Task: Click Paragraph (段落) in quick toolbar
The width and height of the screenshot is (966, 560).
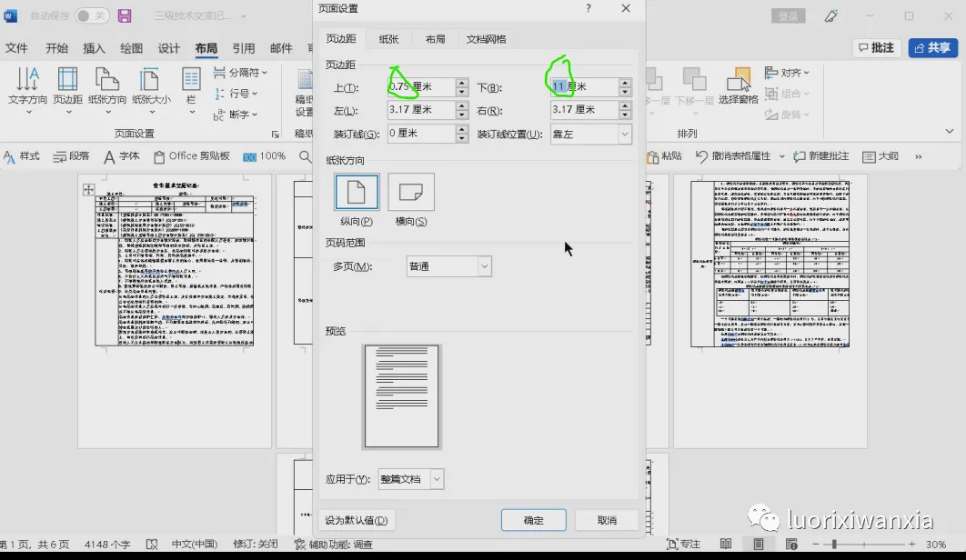Action: (x=72, y=156)
